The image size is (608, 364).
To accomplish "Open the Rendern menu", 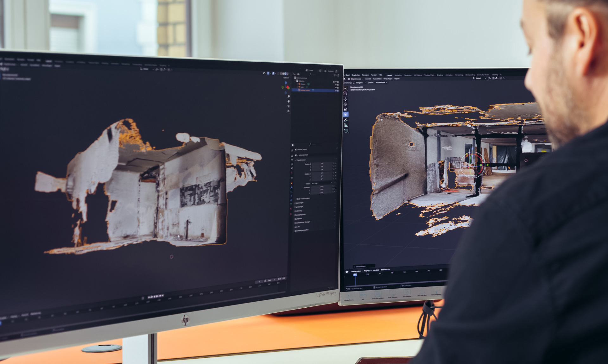I will tap(365, 75).
